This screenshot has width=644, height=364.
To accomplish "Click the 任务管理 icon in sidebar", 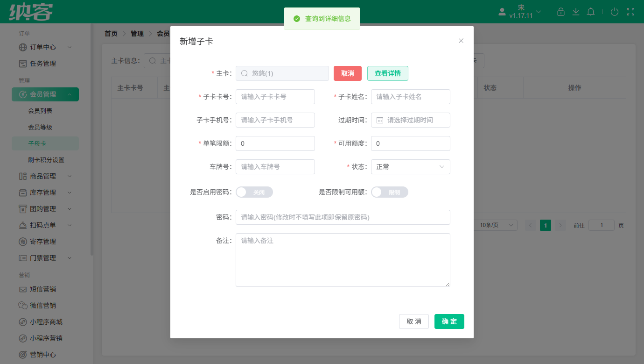I will pos(23,64).
